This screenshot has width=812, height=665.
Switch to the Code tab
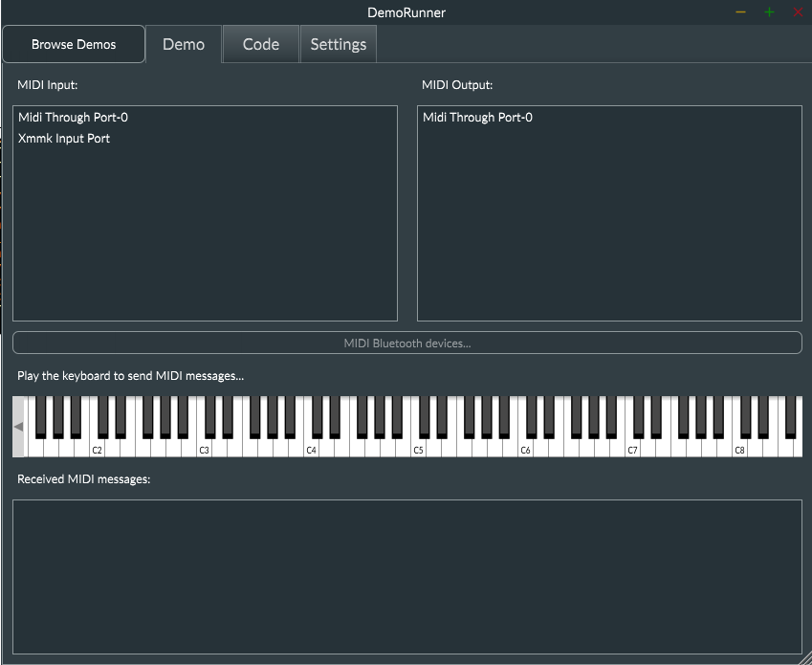point(261,45)
